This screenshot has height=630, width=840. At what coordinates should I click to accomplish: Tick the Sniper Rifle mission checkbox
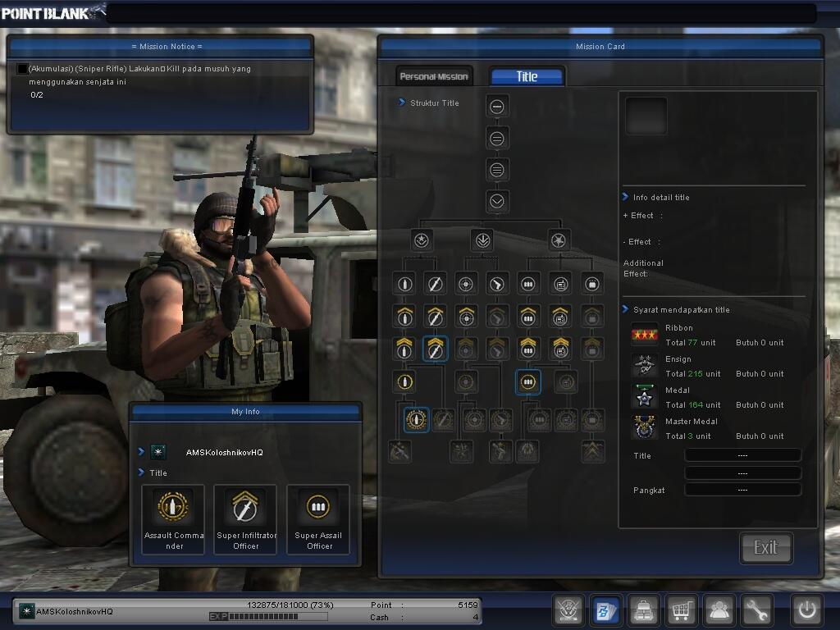[22, 69]
